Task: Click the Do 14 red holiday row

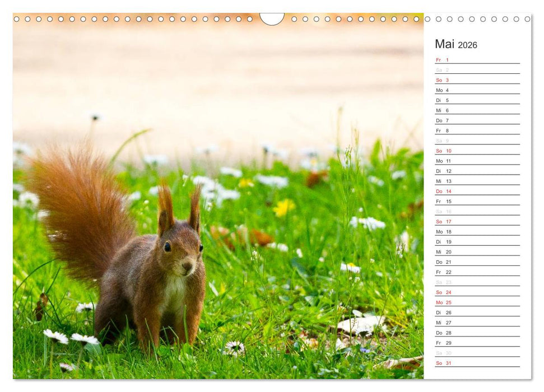Action: point(443,191)
